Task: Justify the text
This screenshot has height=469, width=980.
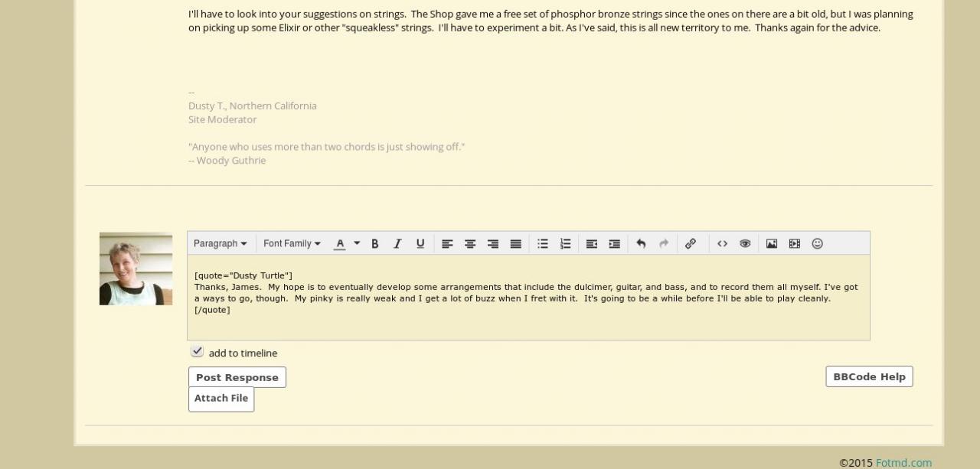Action: [516, 243]
